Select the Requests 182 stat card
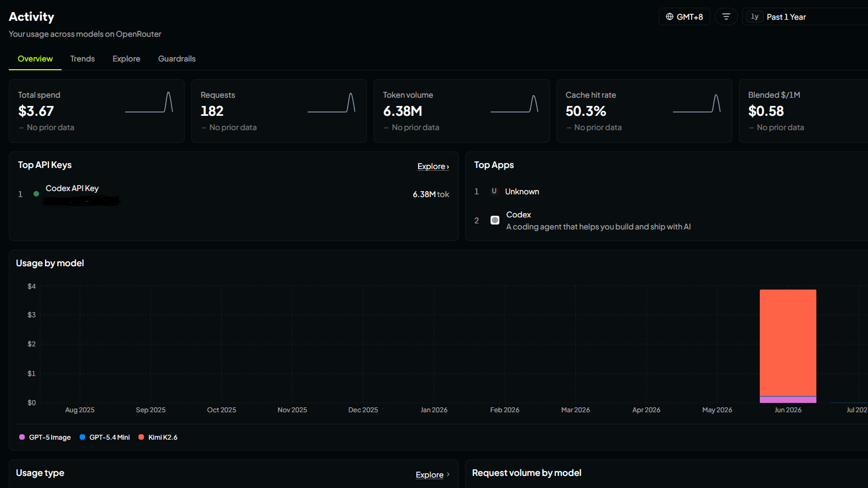Screen dimensions: 868x488 pos(279,111)
